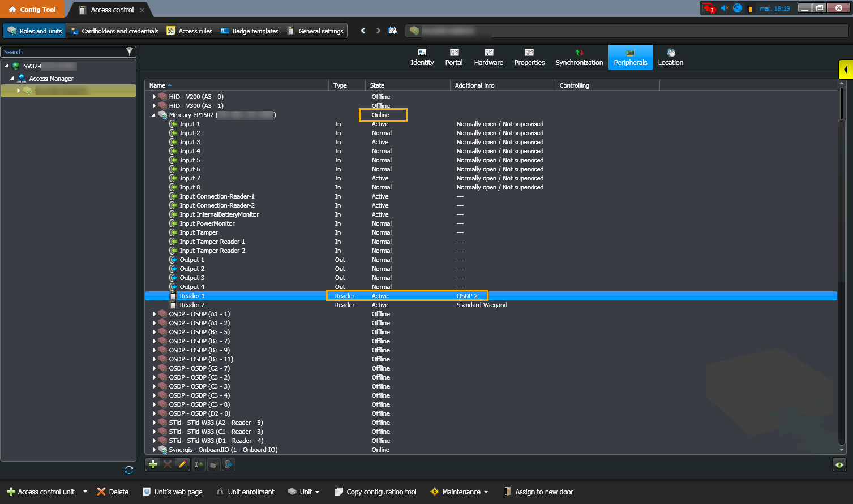Image resolution: width=853 pixels, height=504 pixels.
Task: Click the green plus add peripheral icon
Action: coord(153,464)
